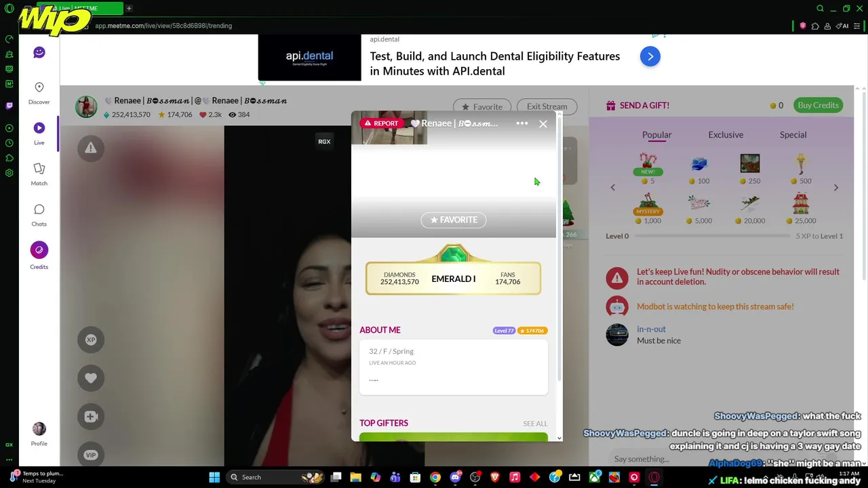Click the Windows taskbar Search box
Screen dimensions: 868x488
275,477
